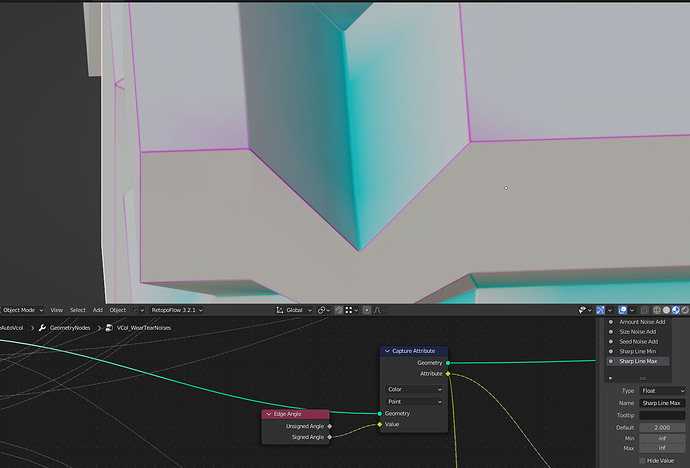Open the Point domain dropdown

point(414,402)
